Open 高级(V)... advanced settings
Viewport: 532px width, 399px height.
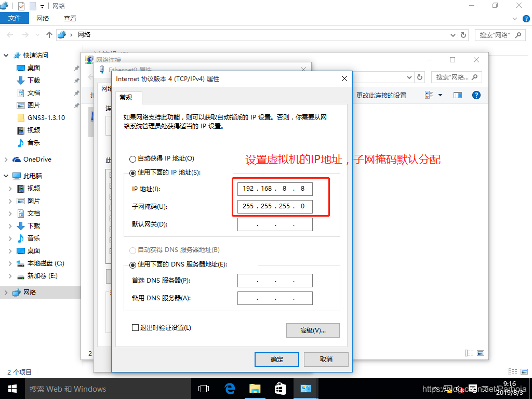(313, 330)
